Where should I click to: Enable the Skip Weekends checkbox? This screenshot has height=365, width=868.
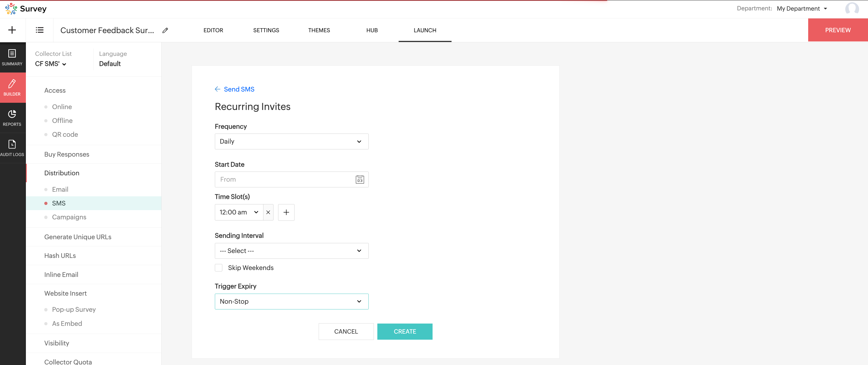(219, 267)
